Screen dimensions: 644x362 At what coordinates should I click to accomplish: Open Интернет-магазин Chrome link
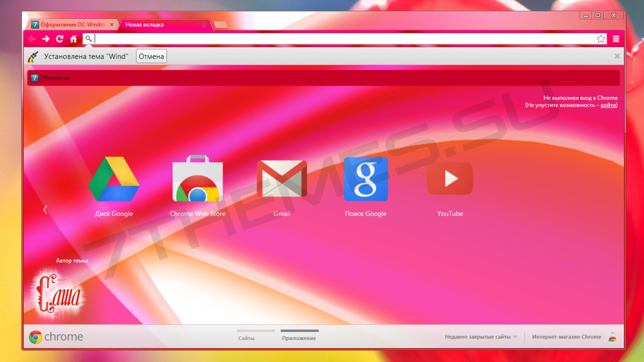566,337
